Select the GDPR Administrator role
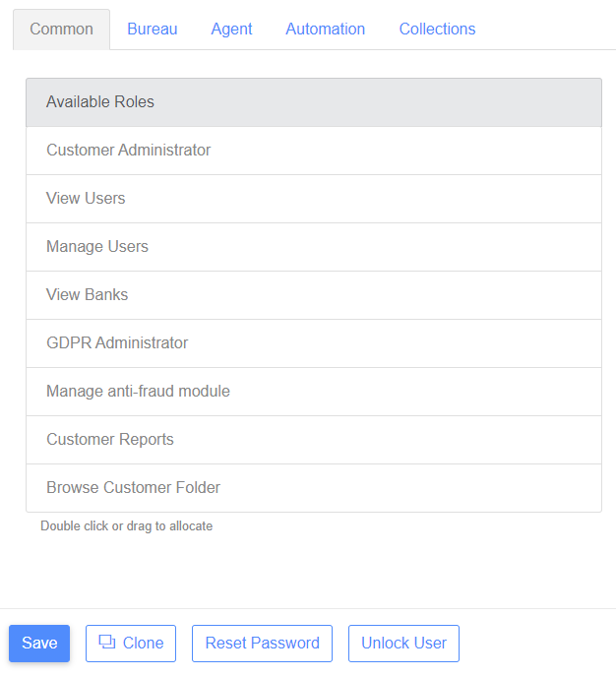 (314, 343)
